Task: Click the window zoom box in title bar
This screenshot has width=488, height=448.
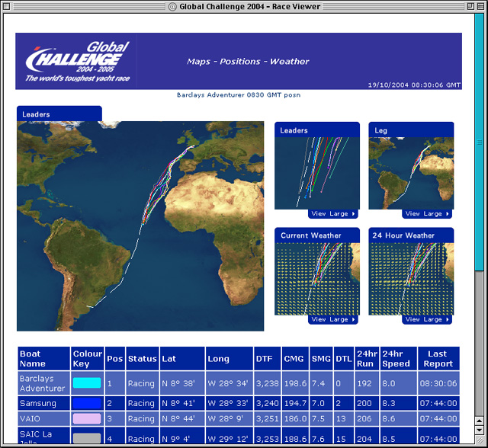Action: coord(470,6)
